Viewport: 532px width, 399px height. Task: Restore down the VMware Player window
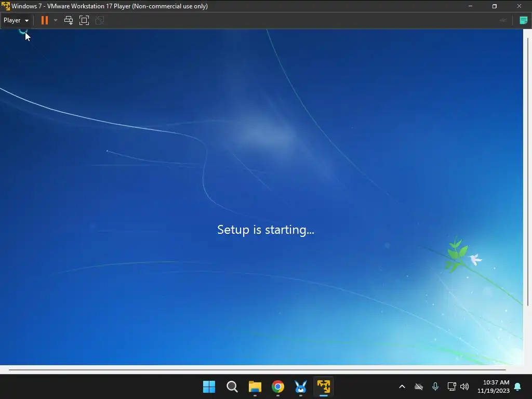(495, 6)
